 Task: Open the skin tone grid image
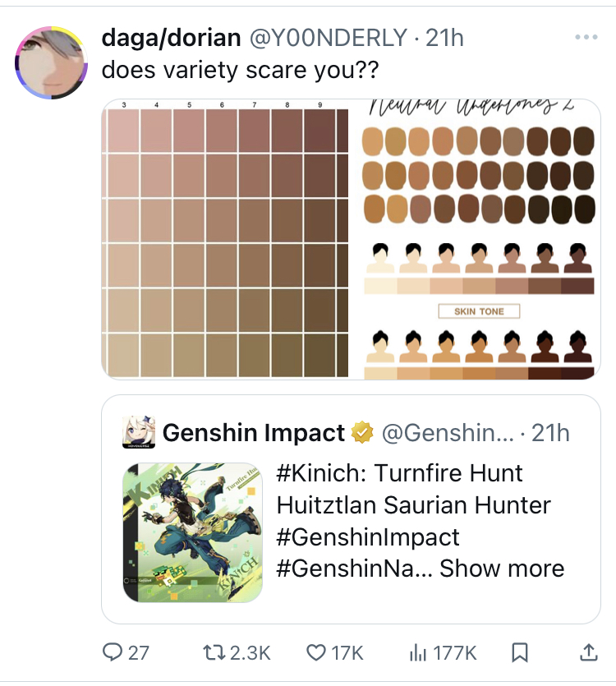coord(226,240)
